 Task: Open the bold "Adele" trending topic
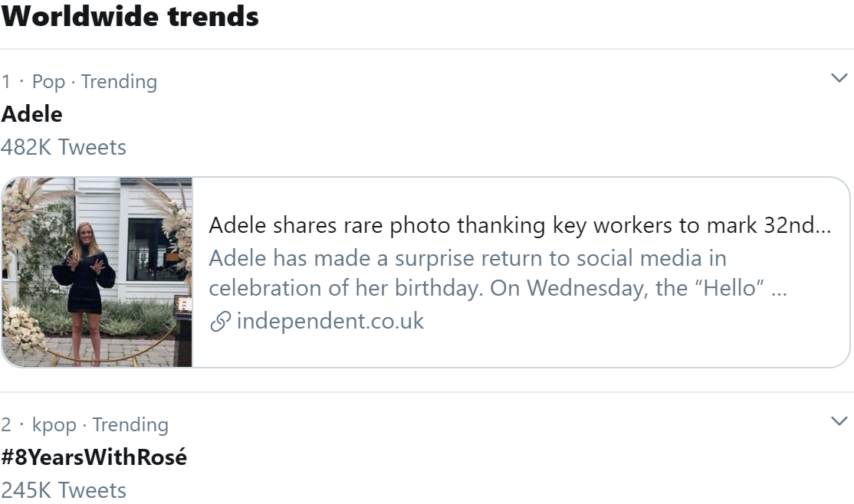32,114
